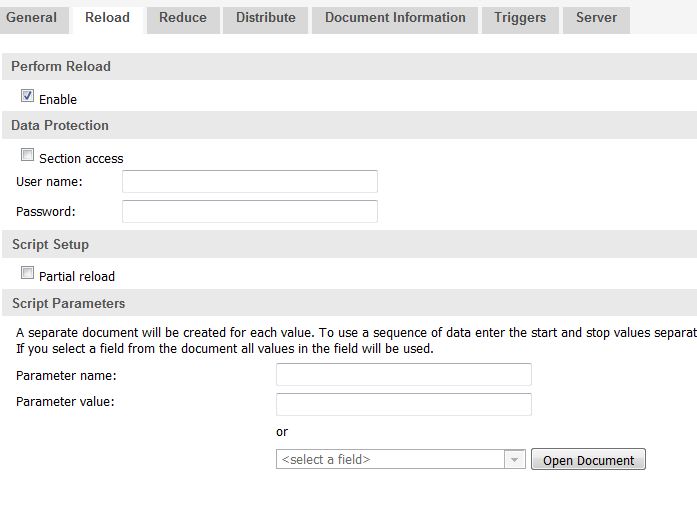Open the Document Information tab
Screen dimensions: 697x519
point(395,18)
